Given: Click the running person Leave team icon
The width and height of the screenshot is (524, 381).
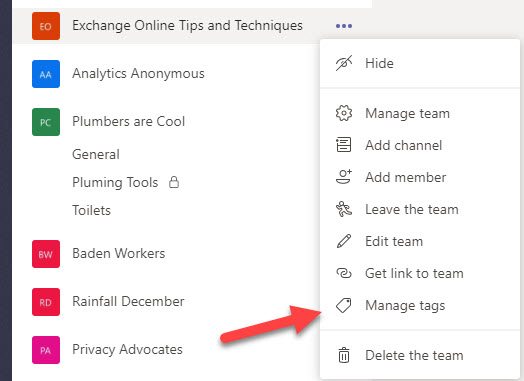Looking at the screenshot, I should coord(344,209).
